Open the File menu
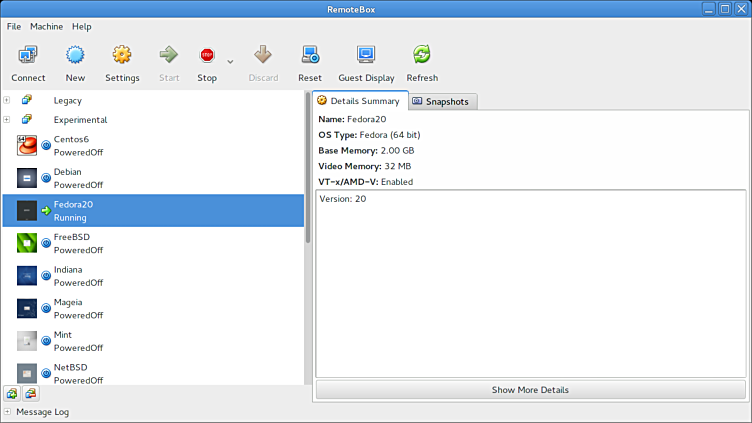This screenshot has width=752, height=423. click(14, 26)
